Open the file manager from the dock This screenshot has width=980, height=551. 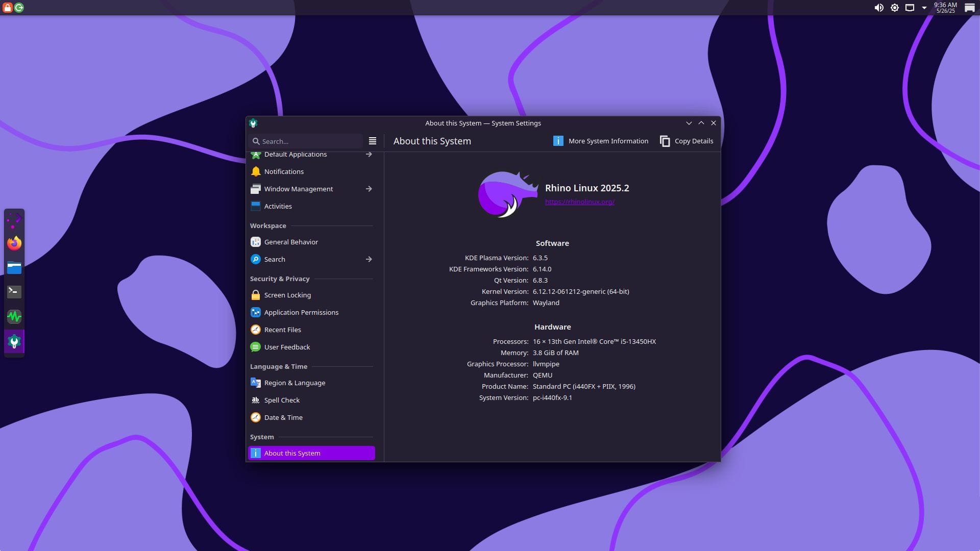[x=15, y=267]
